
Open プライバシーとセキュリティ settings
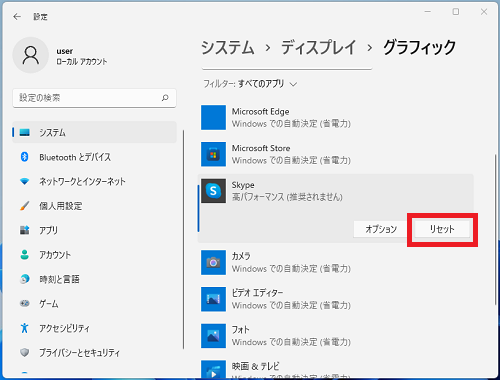point(94,352)
